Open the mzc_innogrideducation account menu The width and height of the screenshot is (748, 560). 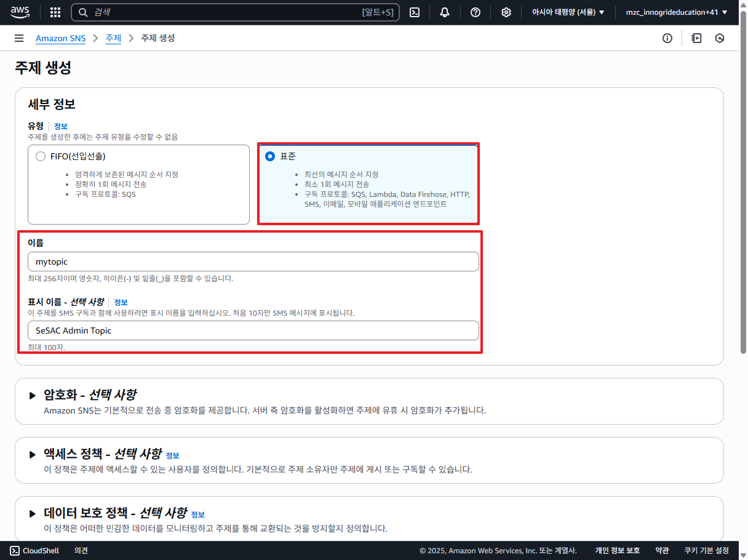coord(677,12)
